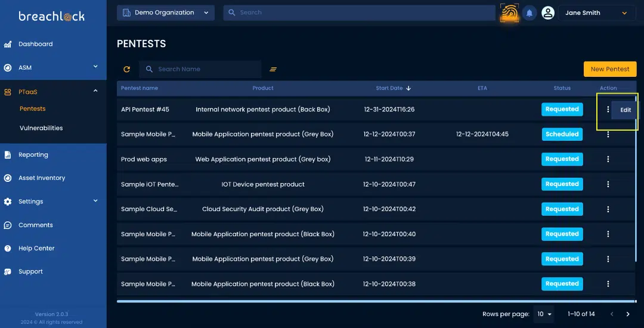
Task: Click the ETA column header
Action: 482,88
